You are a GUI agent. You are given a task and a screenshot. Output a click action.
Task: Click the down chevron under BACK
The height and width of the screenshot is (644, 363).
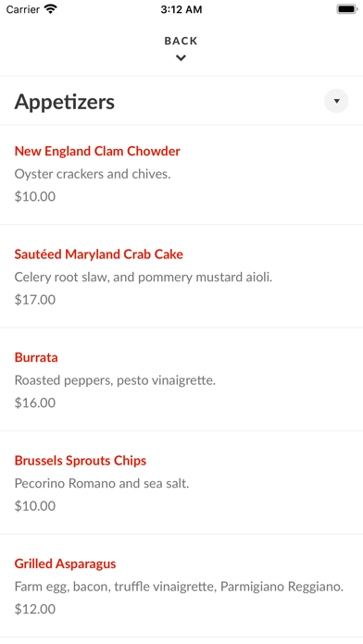(x=181, y=58)
